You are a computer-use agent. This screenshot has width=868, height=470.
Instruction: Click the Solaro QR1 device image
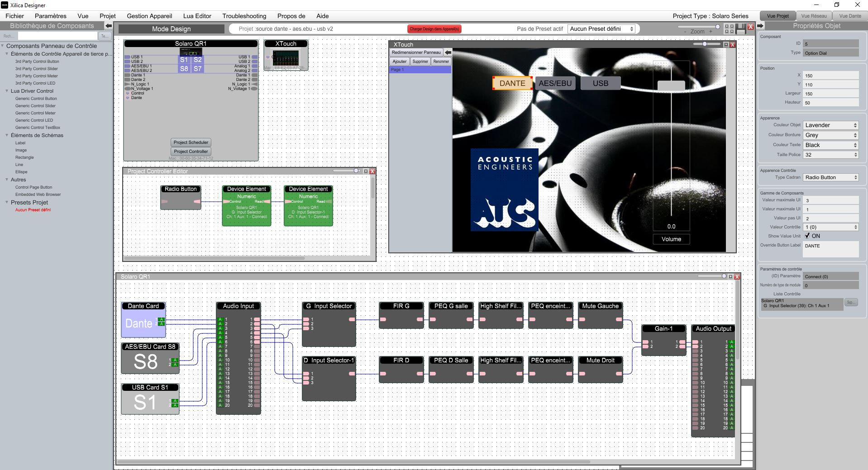(x=191, y=52)
